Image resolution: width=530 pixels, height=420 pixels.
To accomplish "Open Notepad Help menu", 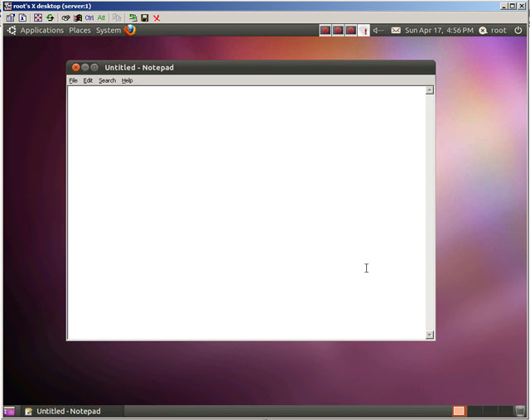I will (x=127, y=80).
